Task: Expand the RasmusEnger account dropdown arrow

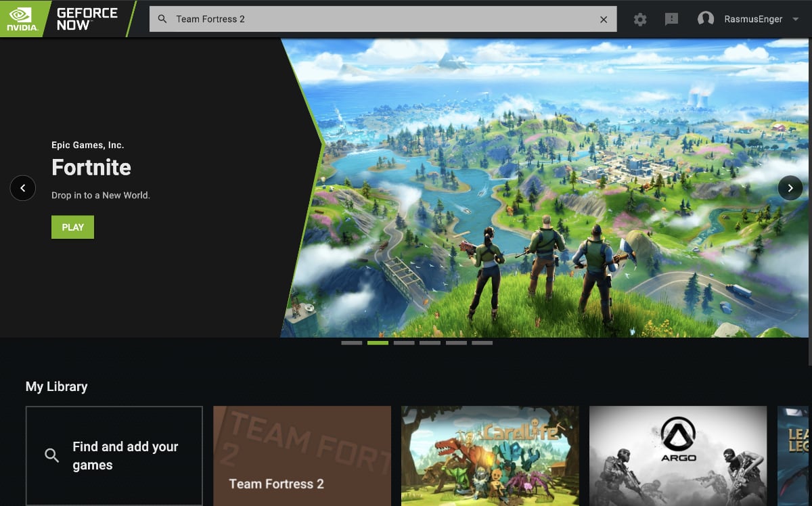Action: click(796, 19)
